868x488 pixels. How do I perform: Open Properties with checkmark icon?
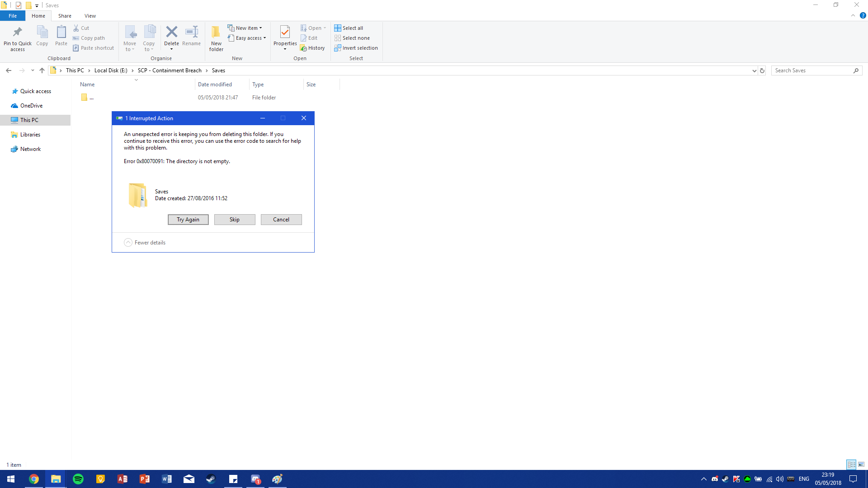285,32
